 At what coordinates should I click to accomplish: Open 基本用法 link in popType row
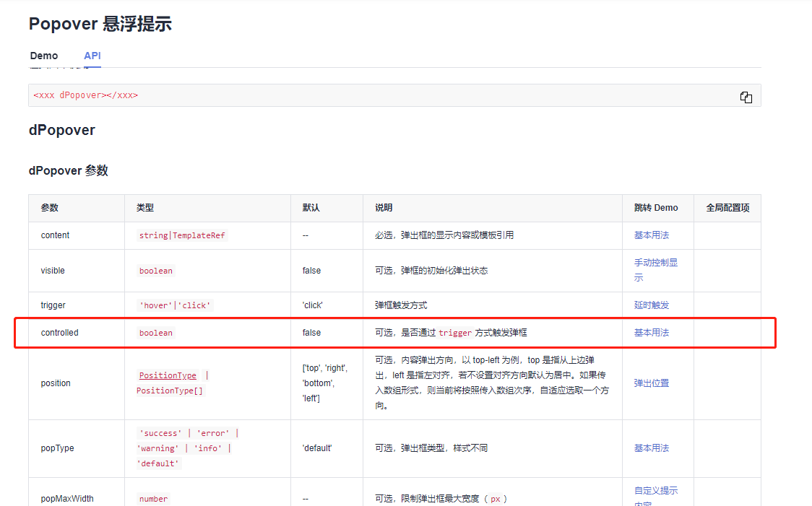click(652, 448)
